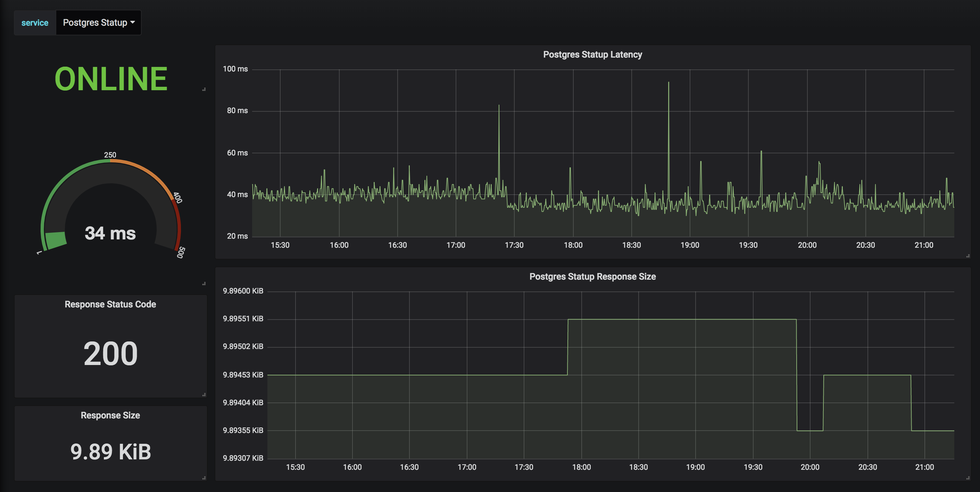The image size is (980, 492).
Task: Click the Response Status Code panel resize handle
Action: [x=204, y=395]
